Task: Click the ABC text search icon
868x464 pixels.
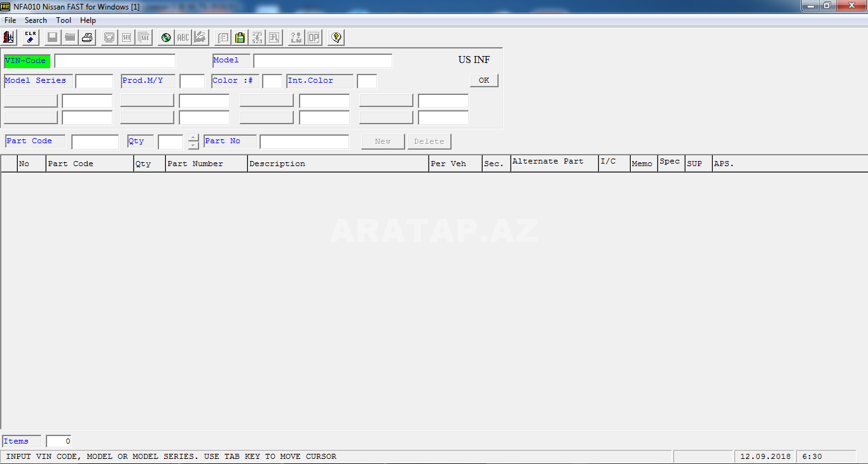Action: [x=183, y=38]
